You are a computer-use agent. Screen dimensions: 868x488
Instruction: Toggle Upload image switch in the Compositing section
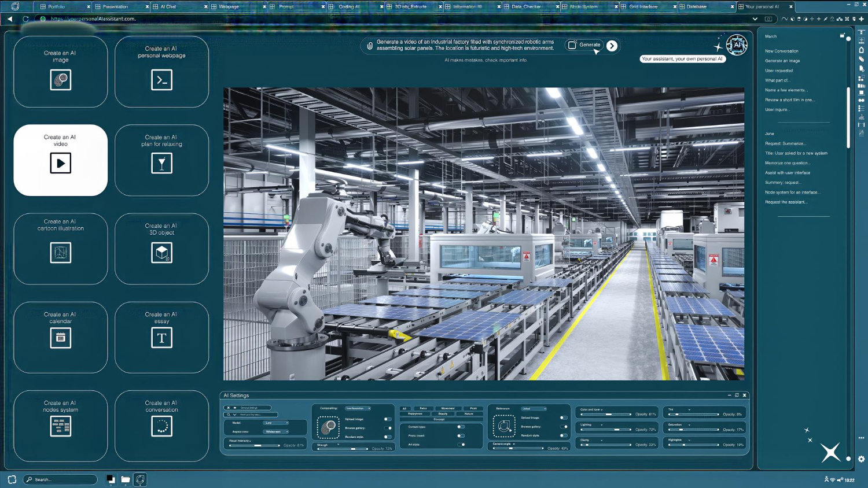tap(388, 419)
